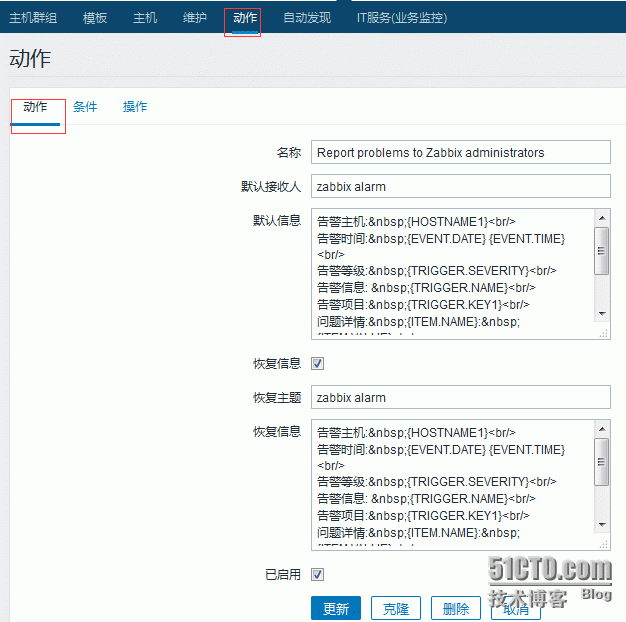The height and width of the screenshot is (622, 626).
Task: Click scroll-down arrow of 恢复信息 textarea
Action: [x=602, y=525]
